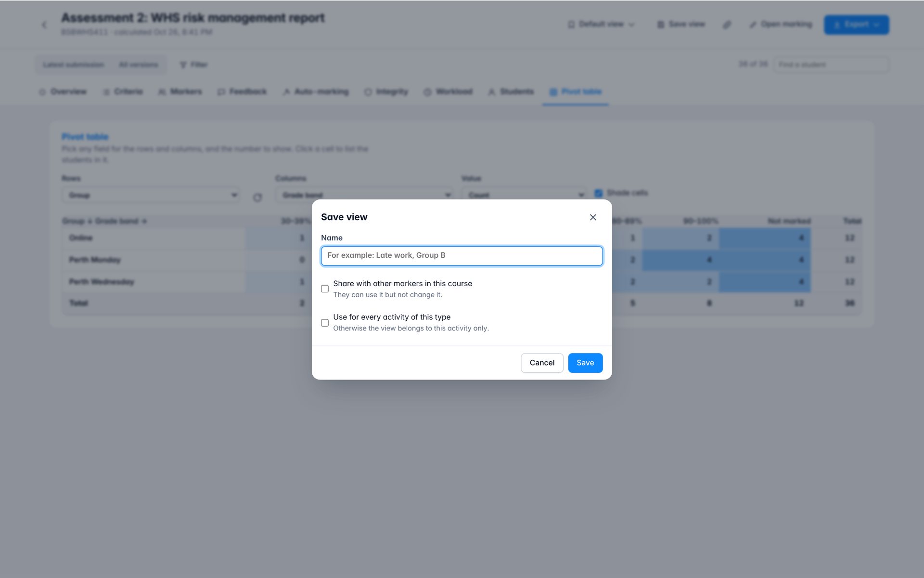Viewport: 924px width, 578px height.
Task: Switch to the Auto-marking tab
Action: 316,92
